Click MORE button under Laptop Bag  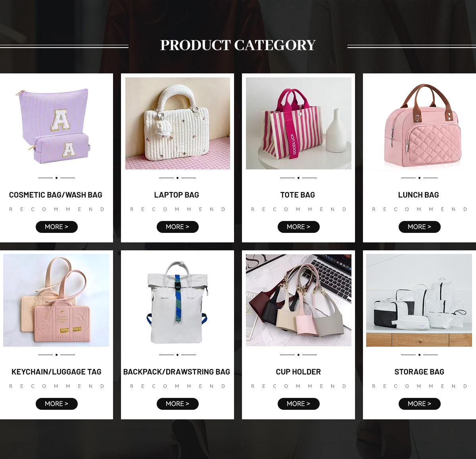178,227
